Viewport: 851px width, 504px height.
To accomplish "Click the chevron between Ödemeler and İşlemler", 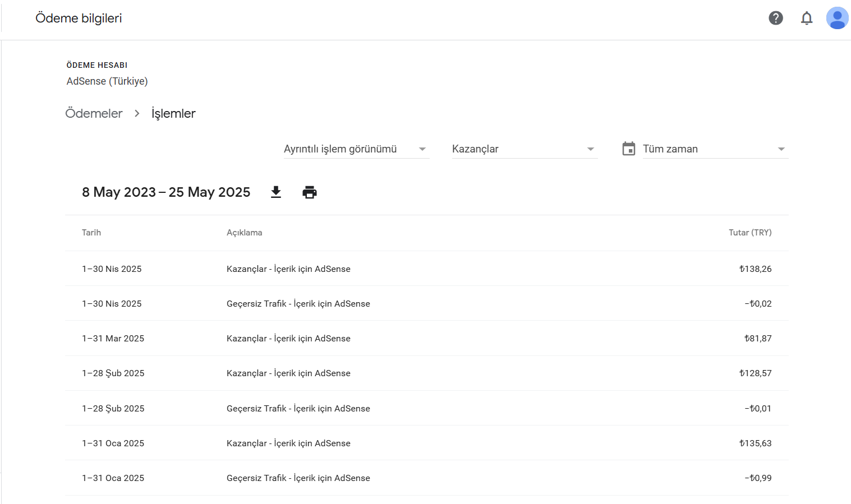I will coord(137,113).
